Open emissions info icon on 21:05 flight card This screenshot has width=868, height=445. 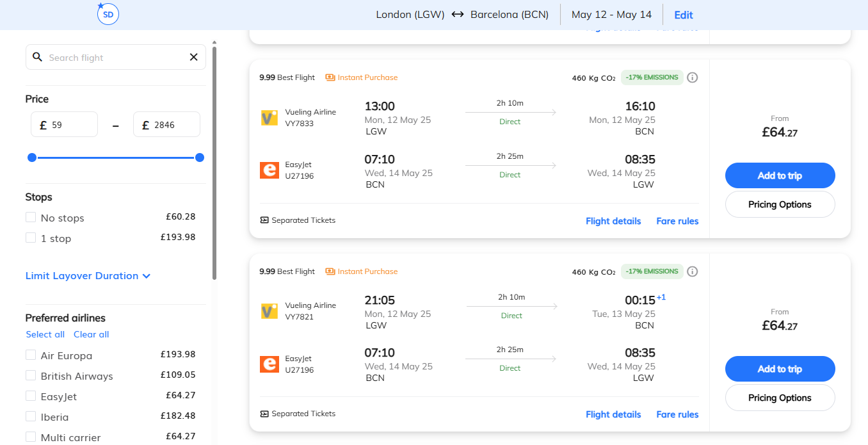pos(692,271)
